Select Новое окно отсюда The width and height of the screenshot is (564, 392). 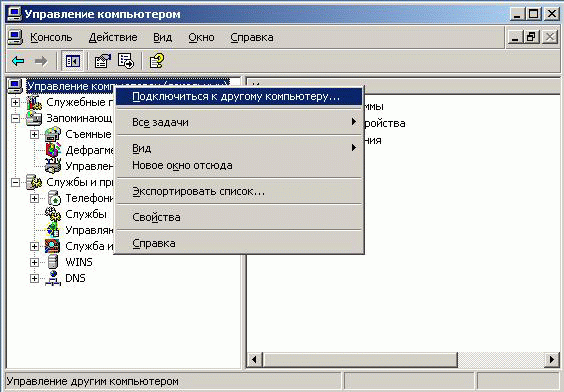[239, 165]
